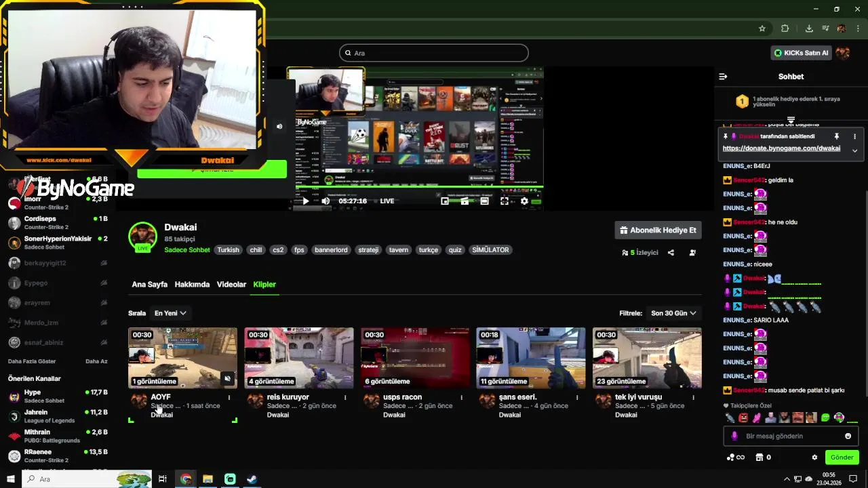
Task: Open options menu for şans eseri clip
Action: (x=577, y=398)
